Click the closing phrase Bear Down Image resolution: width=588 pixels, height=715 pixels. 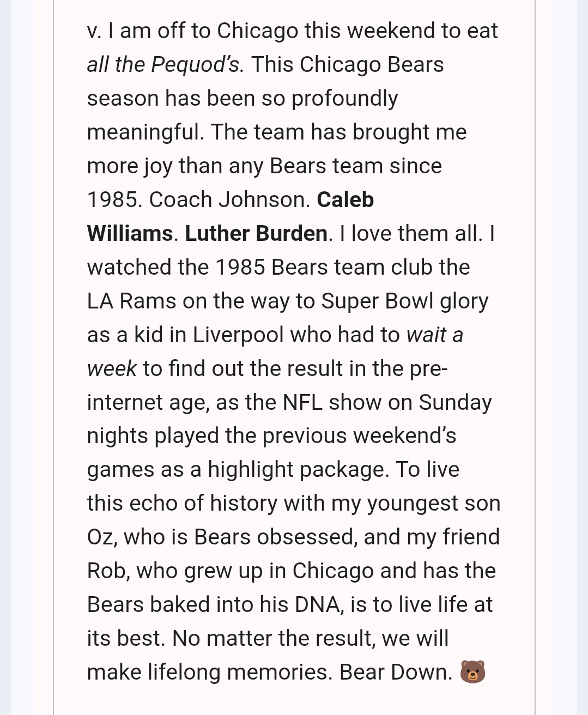pos(396,672)
